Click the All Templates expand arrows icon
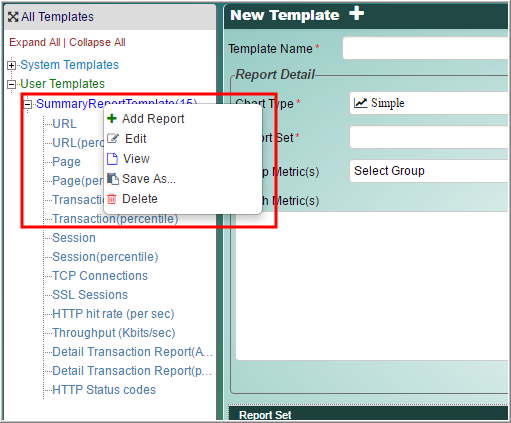The image size is (511, 423). pos(13,17)
